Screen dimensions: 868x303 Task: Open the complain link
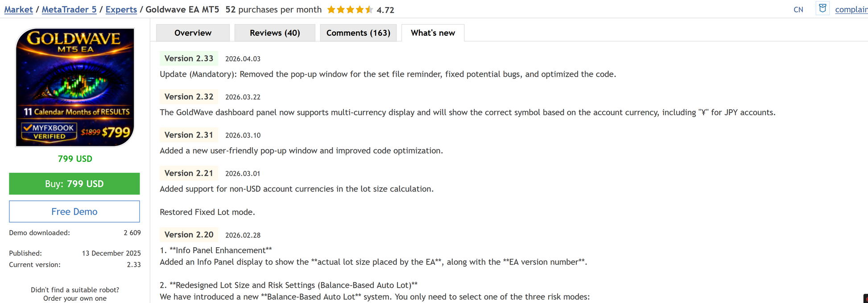(x=851, y=10)
